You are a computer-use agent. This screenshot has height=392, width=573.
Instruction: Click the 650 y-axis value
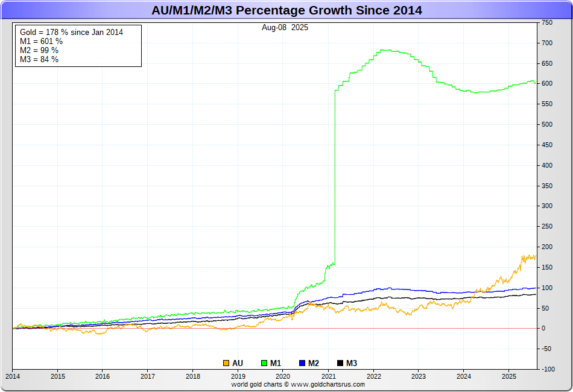tap(547, 63)
